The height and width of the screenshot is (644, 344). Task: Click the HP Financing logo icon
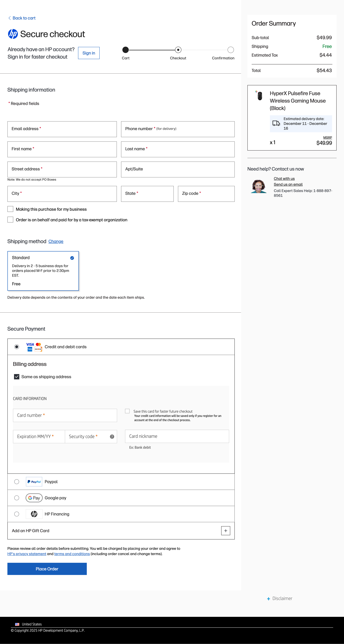[x=34, y=514]
